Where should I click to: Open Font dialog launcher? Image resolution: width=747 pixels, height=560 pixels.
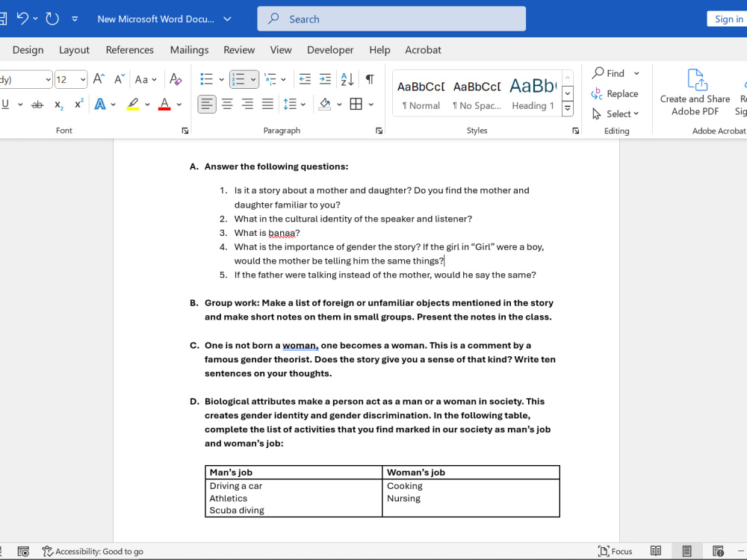[x=185, y=131]
